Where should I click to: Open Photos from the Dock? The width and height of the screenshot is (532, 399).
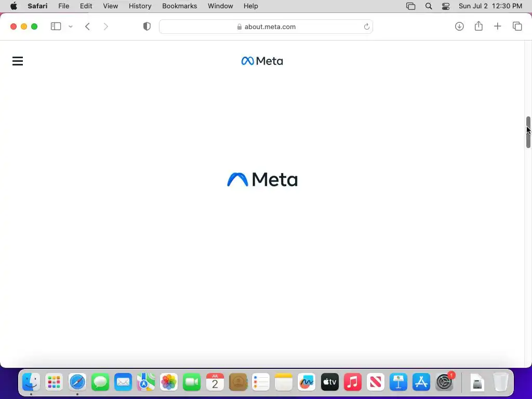click(x=169, y=382)
